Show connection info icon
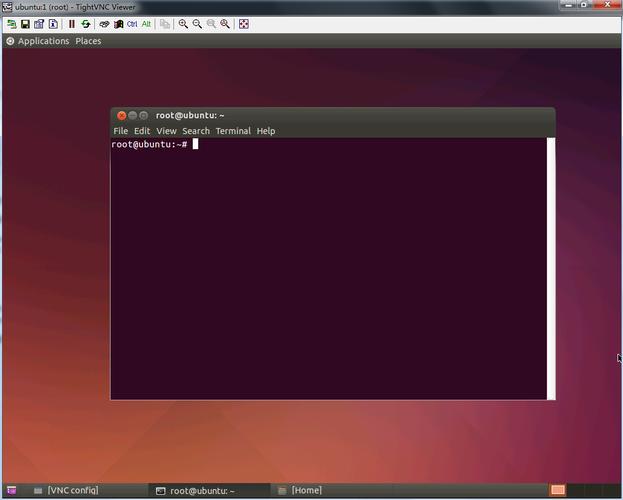This screenshot has height=500, width=623. click(53, 24)
